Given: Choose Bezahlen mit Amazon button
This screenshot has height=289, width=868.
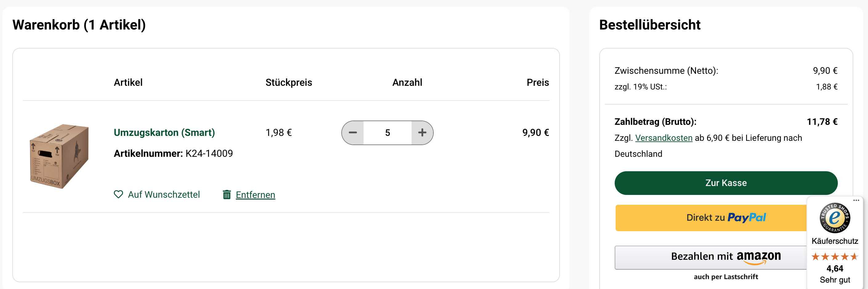Looking at the screenshot, I should (x=711, y=257).
